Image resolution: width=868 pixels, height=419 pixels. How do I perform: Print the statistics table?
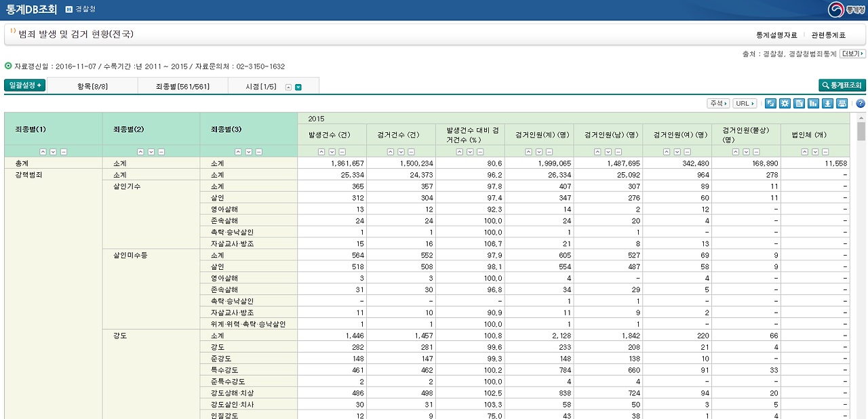(x=842, y=104)
